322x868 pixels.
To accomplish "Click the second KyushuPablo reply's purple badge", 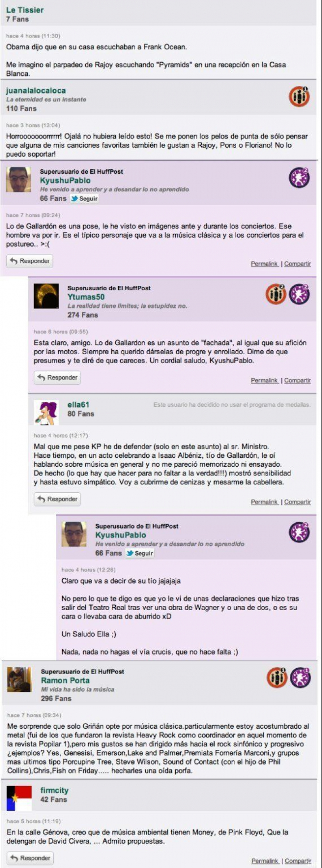I will point(299,533).
